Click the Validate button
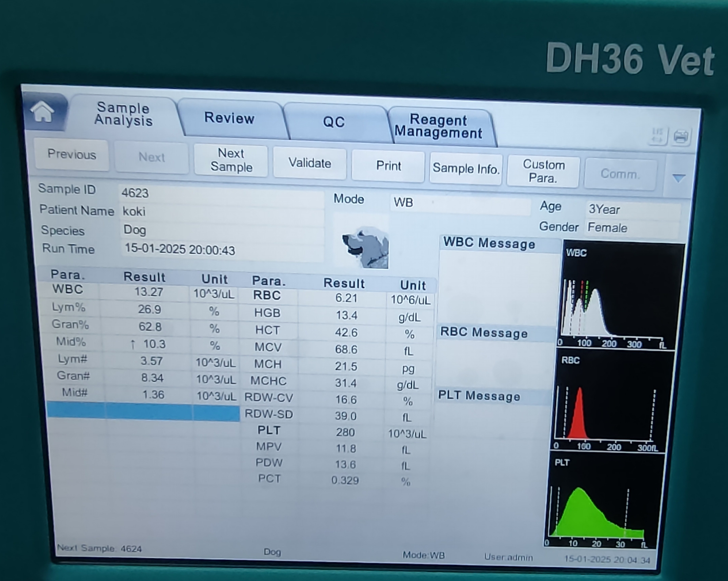728x581 pixels. (x=310, y=163)
